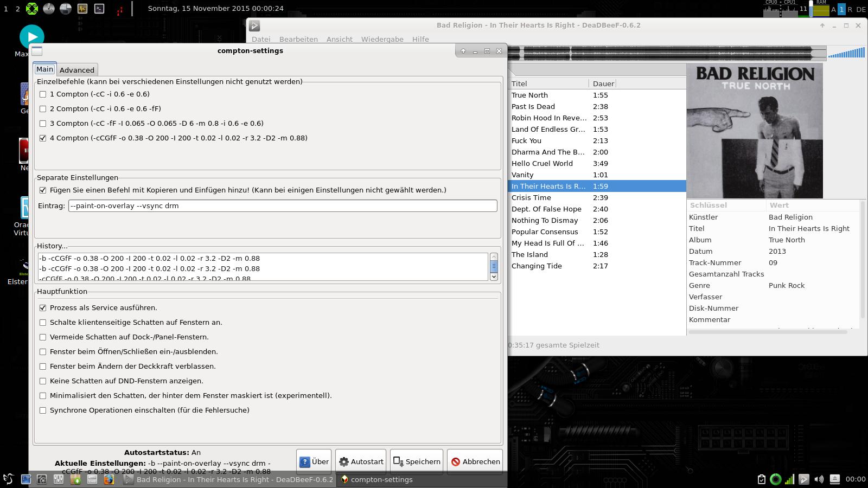The width and height of the screenshot is (868, 488).
Task: Select the track 'Crisis Time' in playlist
Action: (597, 198)
